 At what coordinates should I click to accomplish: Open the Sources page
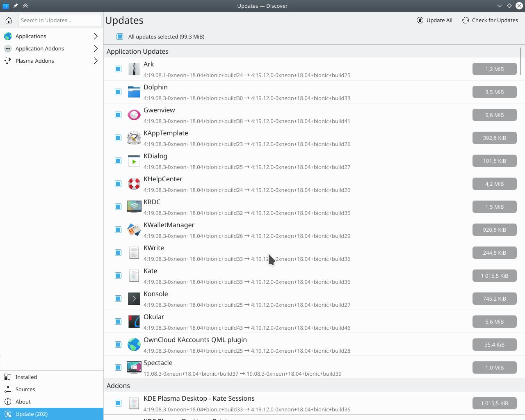coord(52,389)
